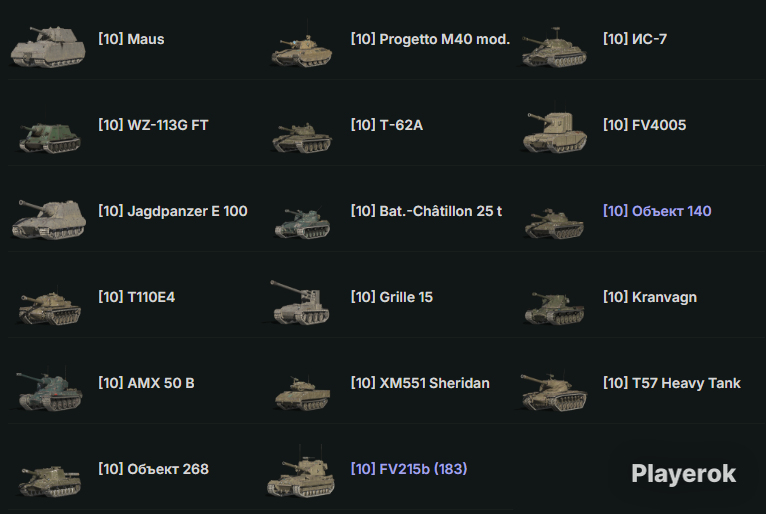
Task: Click the Maus tank icon
Action: (x=48, y=47)
